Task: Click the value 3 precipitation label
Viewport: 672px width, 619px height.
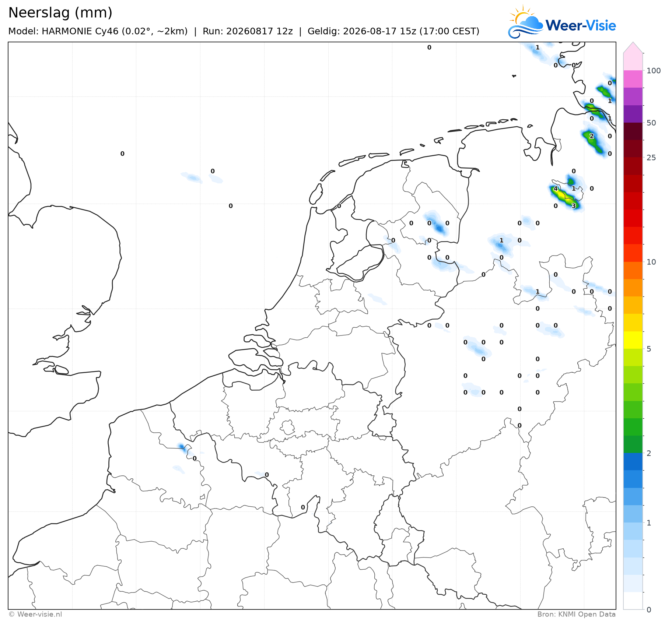Action: coord(573,206)
